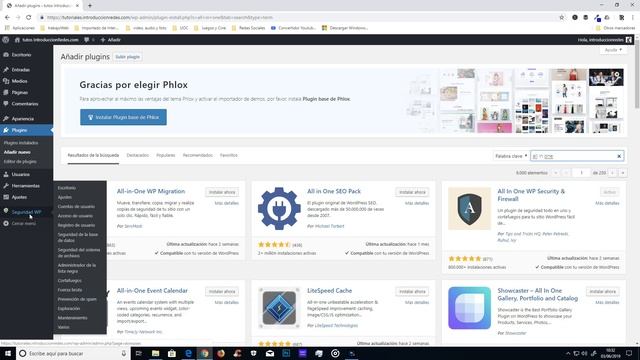The width and height of the screenshot is (640, 360).
Task: Open Windows Start menu
Action: tap(8, 353)
